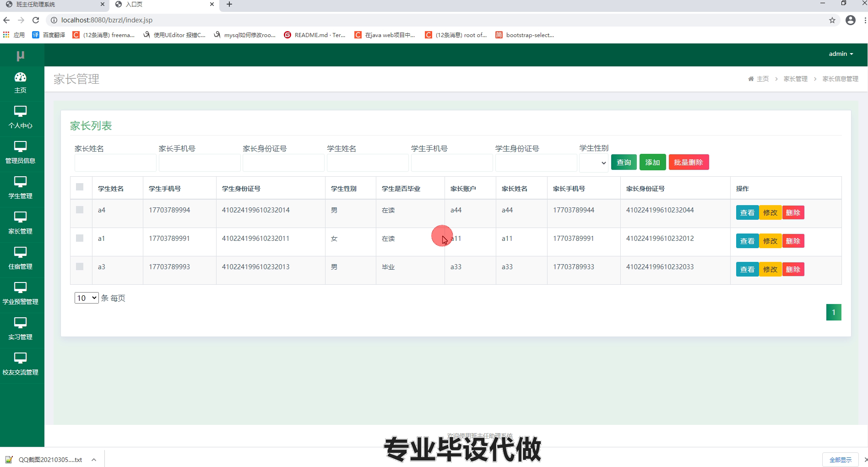868x467 pixels.
Task: Open mysql如何修改roo... bookmark
Action: click(245, 35)
